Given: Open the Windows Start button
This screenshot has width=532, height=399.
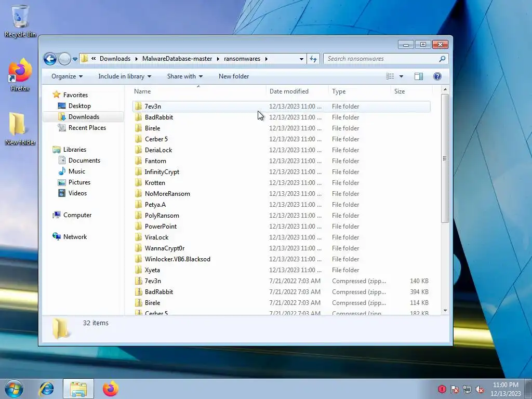Looking at the screenshot, I should pos(14,389).
